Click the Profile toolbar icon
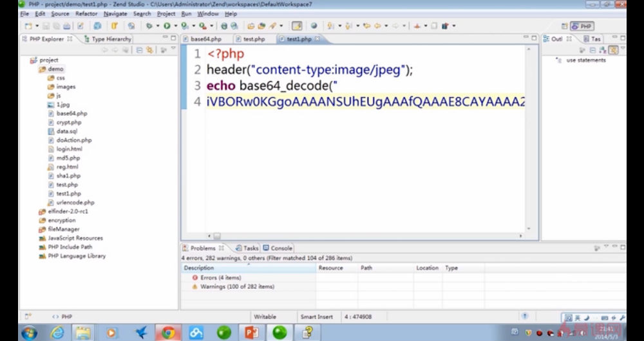 coord(185,26)
